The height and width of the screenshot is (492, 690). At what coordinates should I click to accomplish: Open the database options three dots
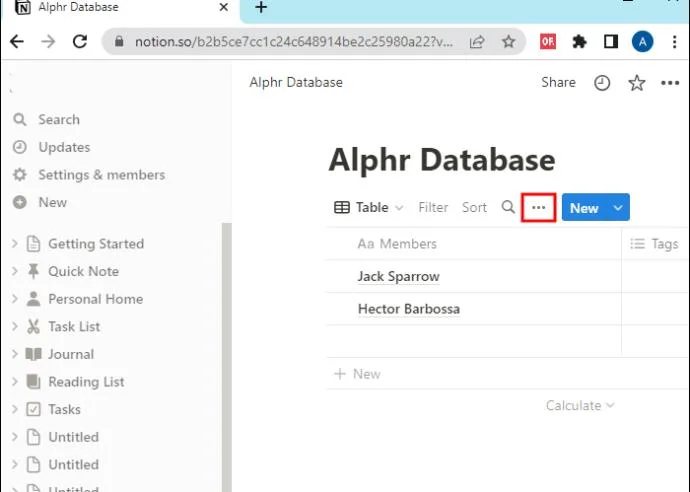pos(539,207)
